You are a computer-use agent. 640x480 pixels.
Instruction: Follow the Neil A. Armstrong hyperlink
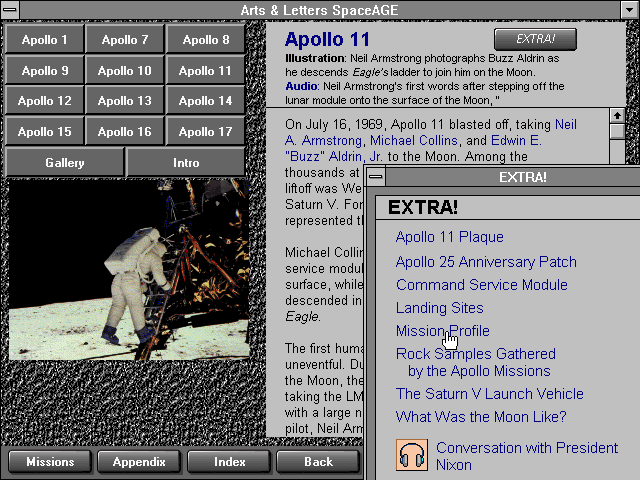pyautogui.click(x=431, y=132)
